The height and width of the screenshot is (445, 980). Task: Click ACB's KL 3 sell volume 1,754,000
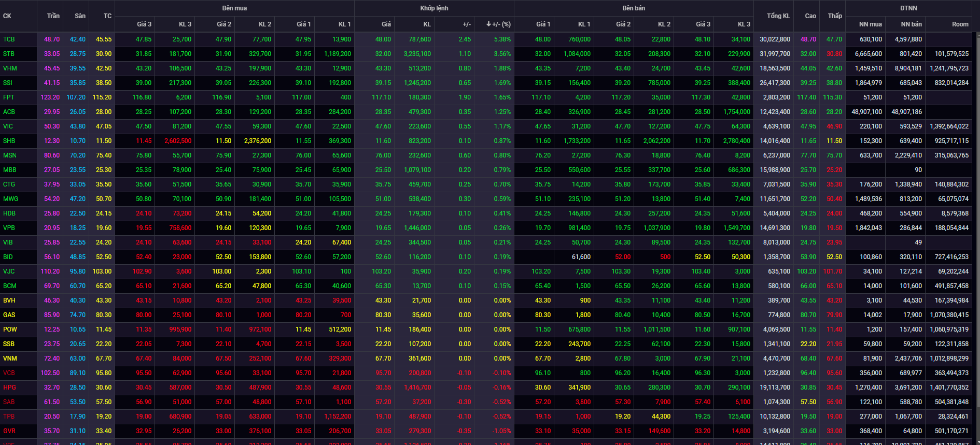(737, 112)
